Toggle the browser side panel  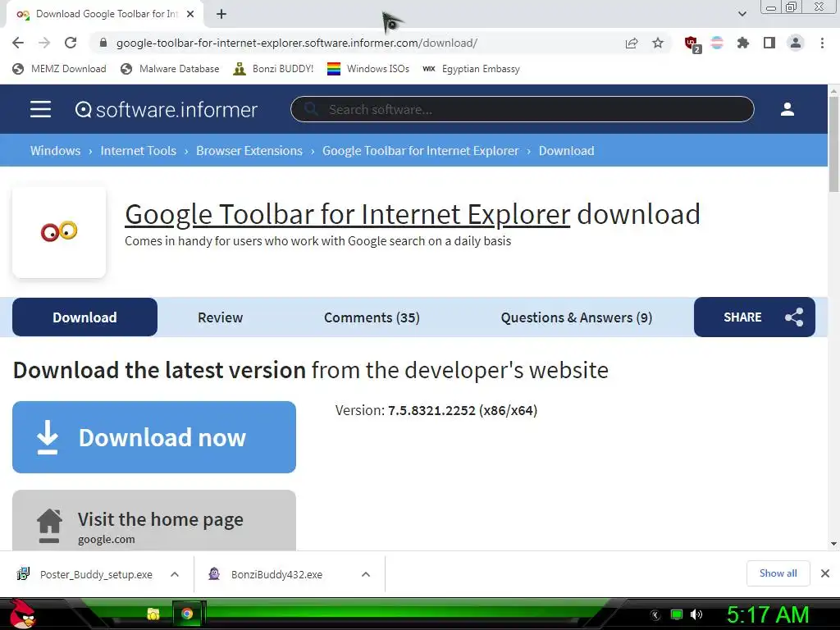point(769,43)
